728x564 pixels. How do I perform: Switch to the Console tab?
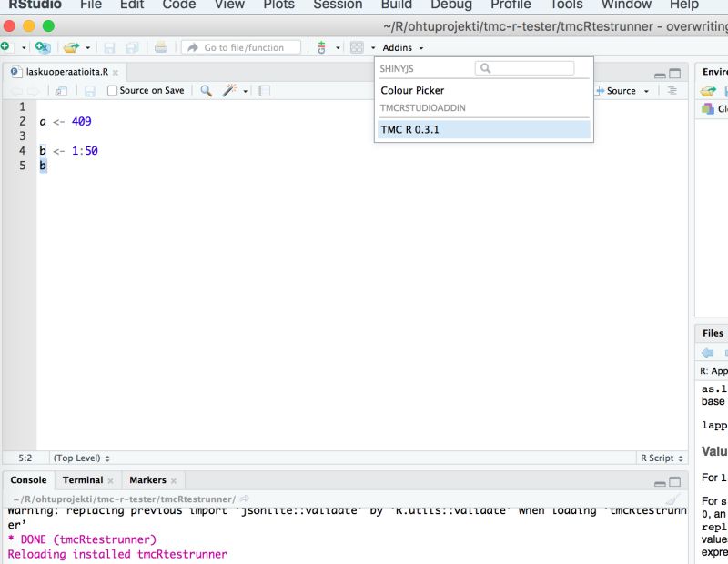pyautogui.click(x=28, y=479)
